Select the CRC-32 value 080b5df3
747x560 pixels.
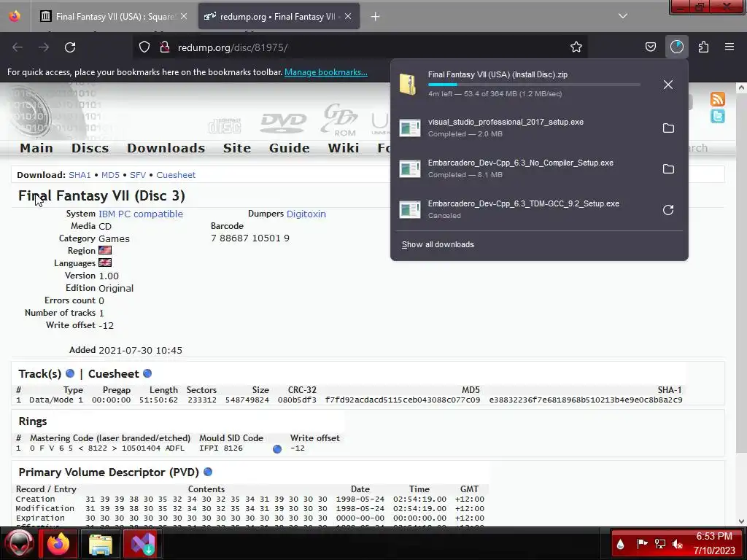[x=297, y=400]
